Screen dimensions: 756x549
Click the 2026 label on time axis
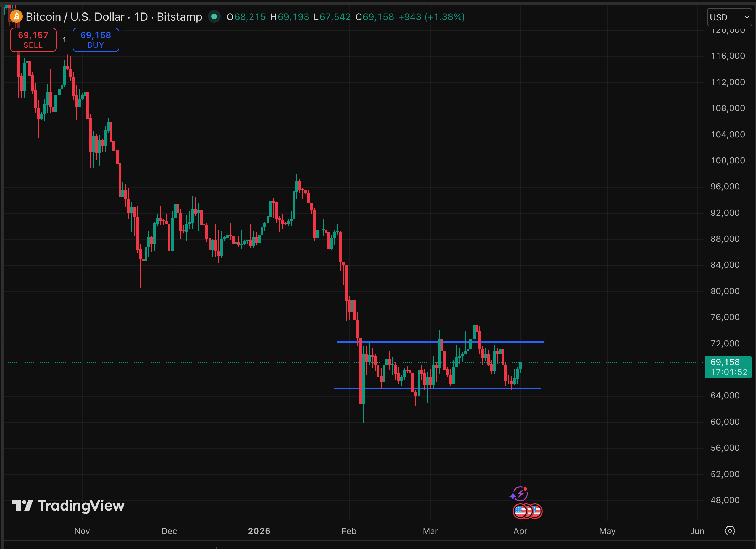(259, 531)
